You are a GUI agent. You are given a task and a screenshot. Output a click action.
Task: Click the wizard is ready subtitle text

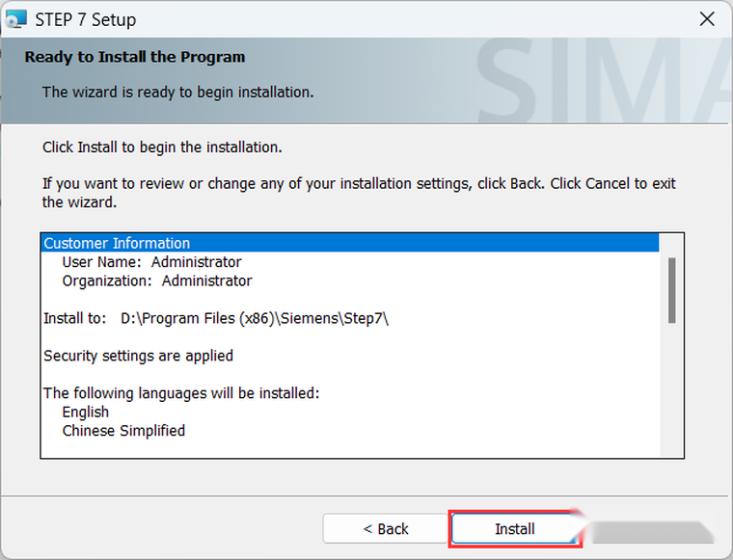click(178, 92)
